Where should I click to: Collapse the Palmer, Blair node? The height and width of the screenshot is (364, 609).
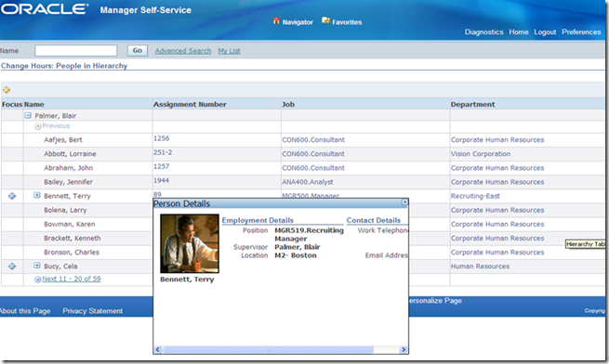(28, 116)
